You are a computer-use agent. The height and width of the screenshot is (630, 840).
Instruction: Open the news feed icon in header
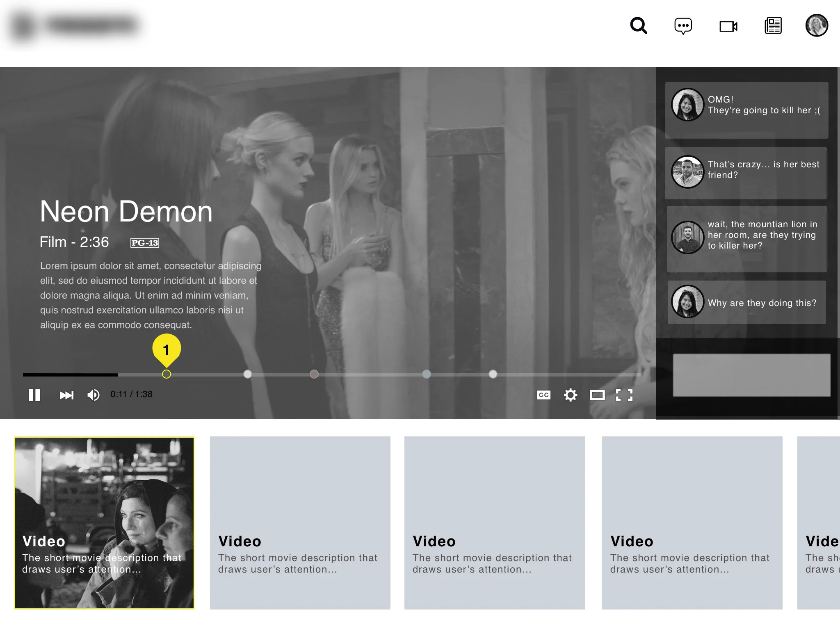(x=773, y=25)
